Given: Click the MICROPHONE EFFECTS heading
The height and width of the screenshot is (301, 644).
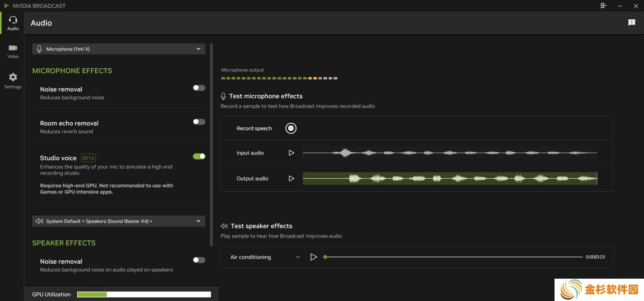Looking at the screenshot, I should coord(72,71).
